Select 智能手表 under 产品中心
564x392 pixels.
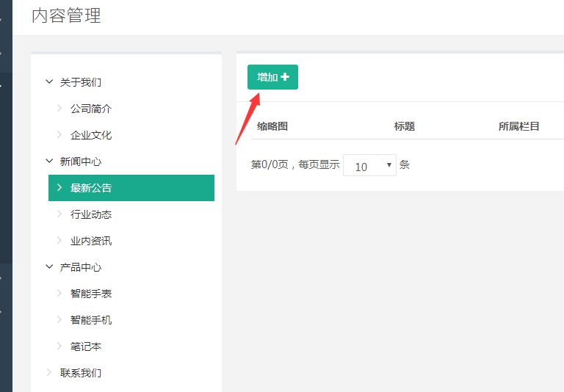tap(91, 294)
